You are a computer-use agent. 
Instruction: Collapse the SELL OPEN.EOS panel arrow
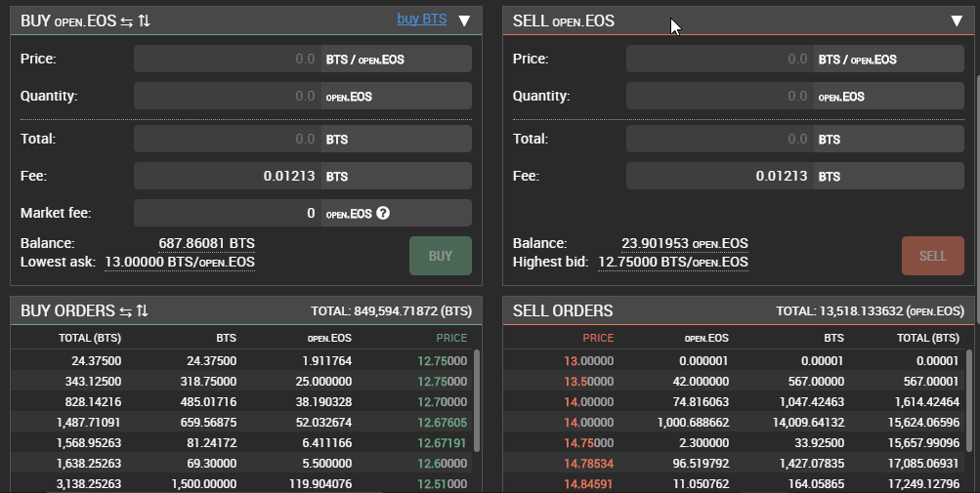coord(957,21)
